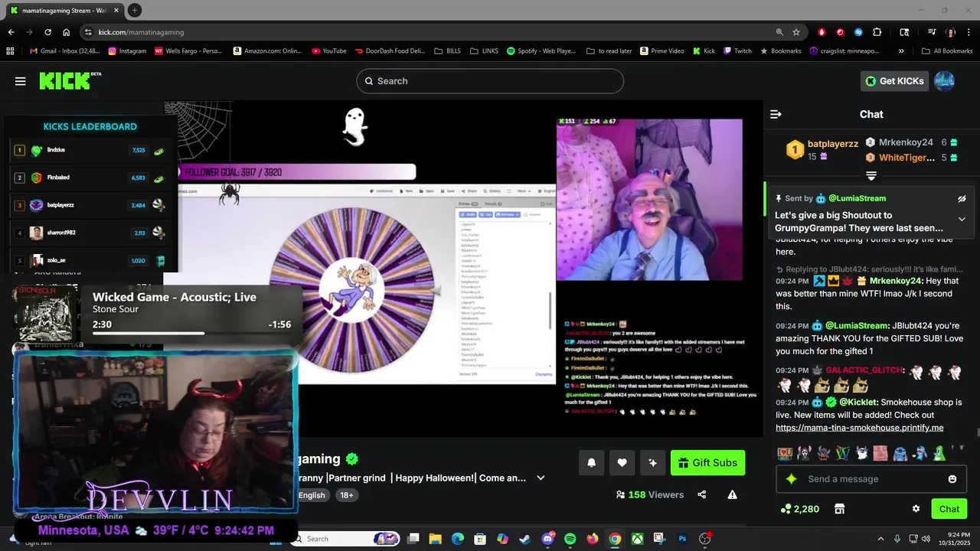Open Steam from the Windows taskbar

point(524,539)
